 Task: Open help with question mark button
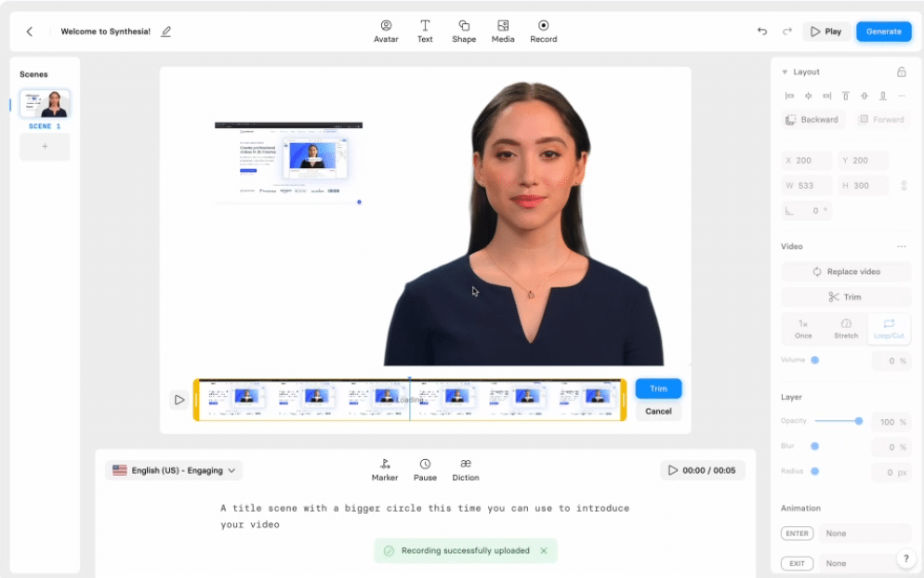coord(905,558)
